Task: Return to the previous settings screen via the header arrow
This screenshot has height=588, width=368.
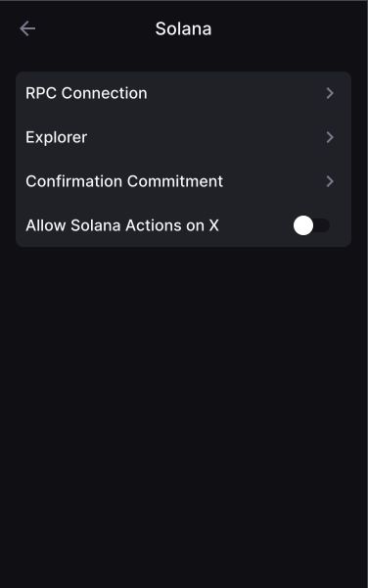Action: [x=27, y=28]
